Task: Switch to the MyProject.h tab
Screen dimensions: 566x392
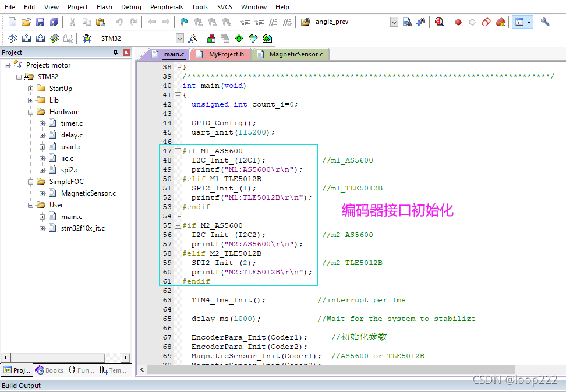Action: point(221,54)
